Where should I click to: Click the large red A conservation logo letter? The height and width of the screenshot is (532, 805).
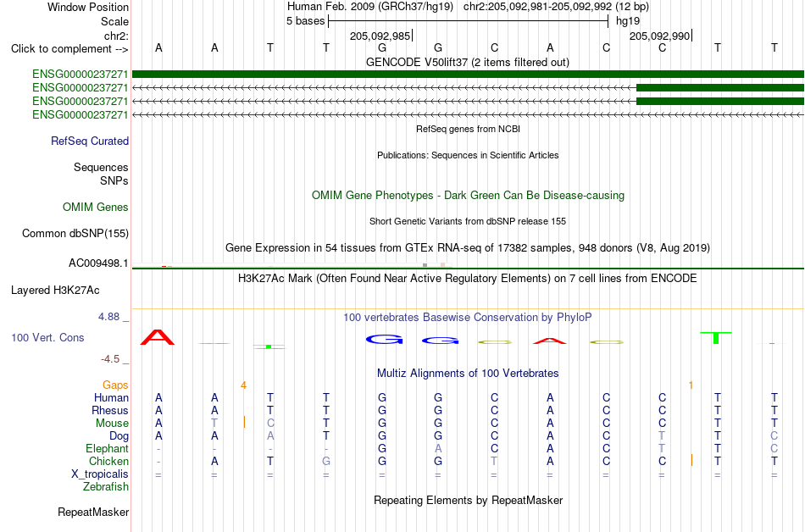pos(158,337)
